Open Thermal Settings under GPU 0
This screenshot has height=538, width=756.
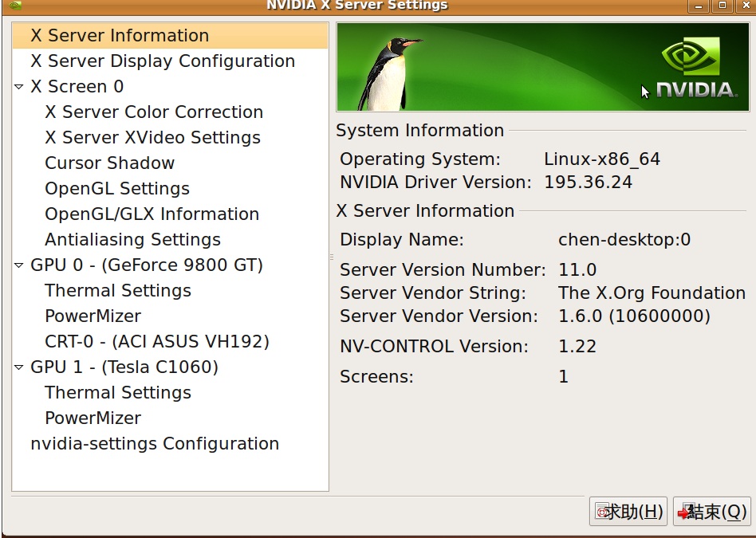pyautogui.click(x=118, y=291)
